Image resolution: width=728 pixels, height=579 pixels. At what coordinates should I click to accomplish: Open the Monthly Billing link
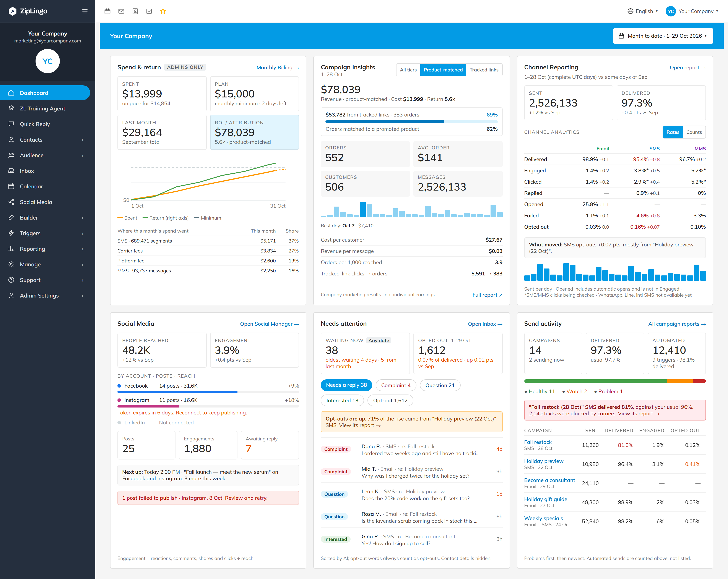click(x=278, y=68)
